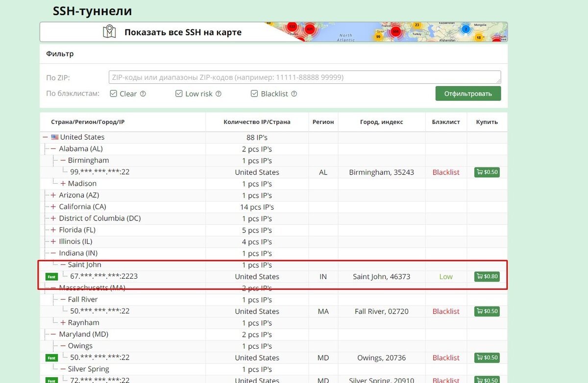Click the map thumbnail in the banner

(x=386, y=32)
